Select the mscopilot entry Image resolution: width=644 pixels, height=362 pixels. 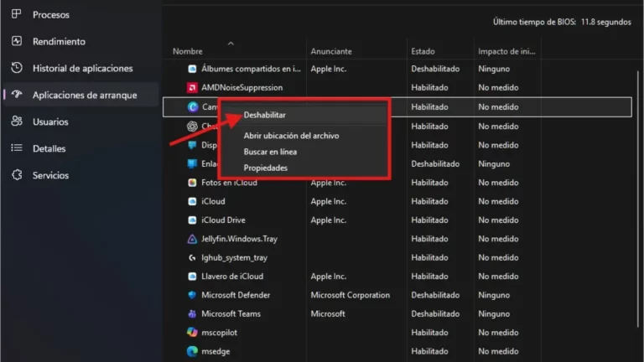[x=220, y=333]
